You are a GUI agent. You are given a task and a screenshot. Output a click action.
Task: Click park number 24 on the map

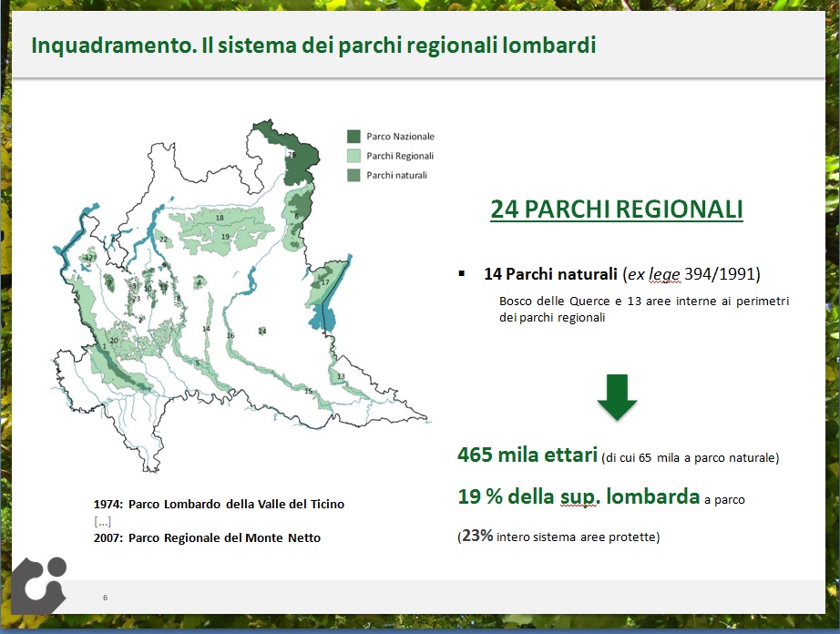262,331
